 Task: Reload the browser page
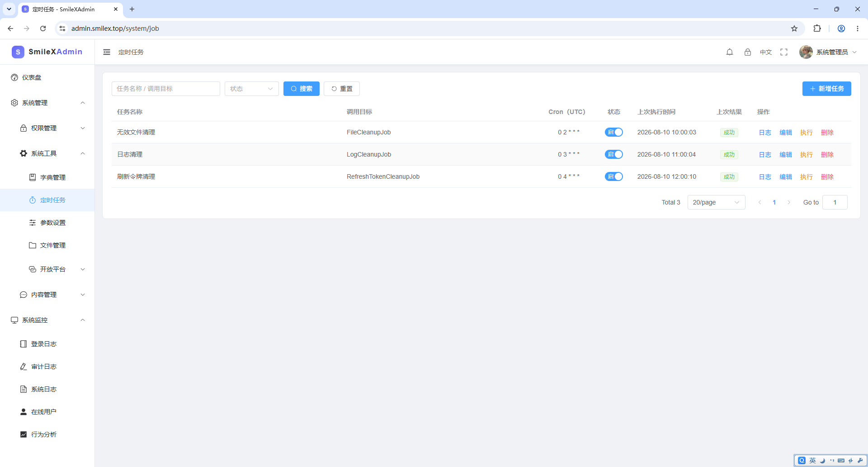pos(43,29)
